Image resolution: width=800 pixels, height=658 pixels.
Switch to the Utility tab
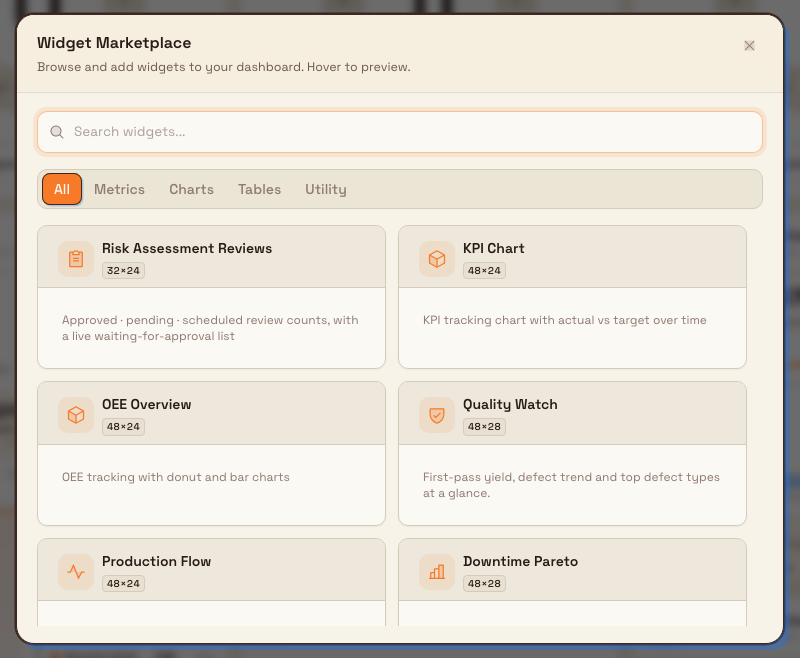(326, 189)
